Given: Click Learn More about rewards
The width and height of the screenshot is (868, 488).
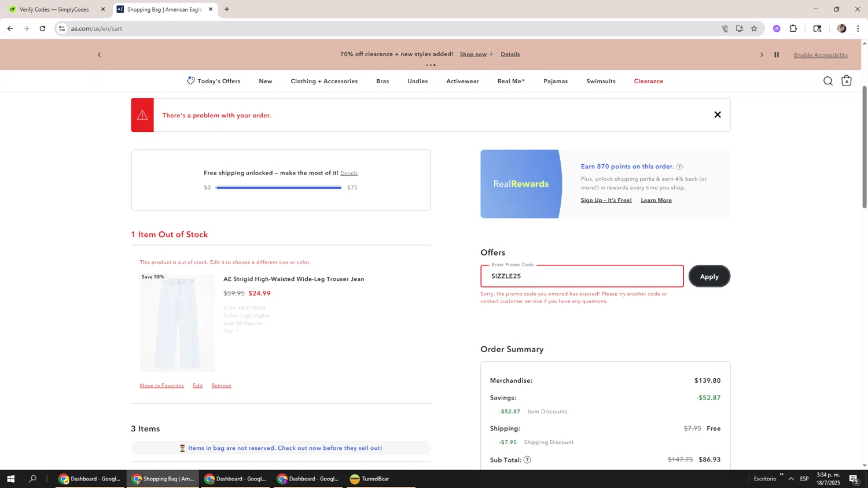Looking at the screenshot, I should [x=656, y=200].
